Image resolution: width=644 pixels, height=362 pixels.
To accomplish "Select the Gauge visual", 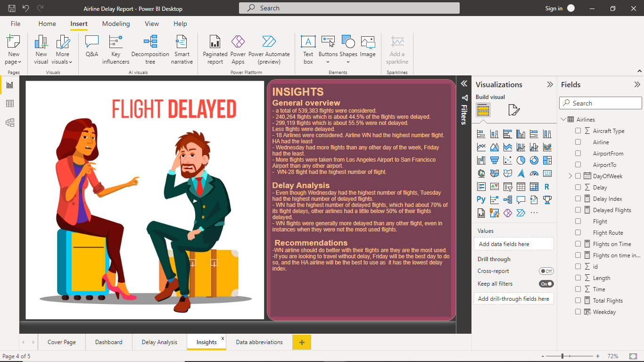I will coord(534,173).
